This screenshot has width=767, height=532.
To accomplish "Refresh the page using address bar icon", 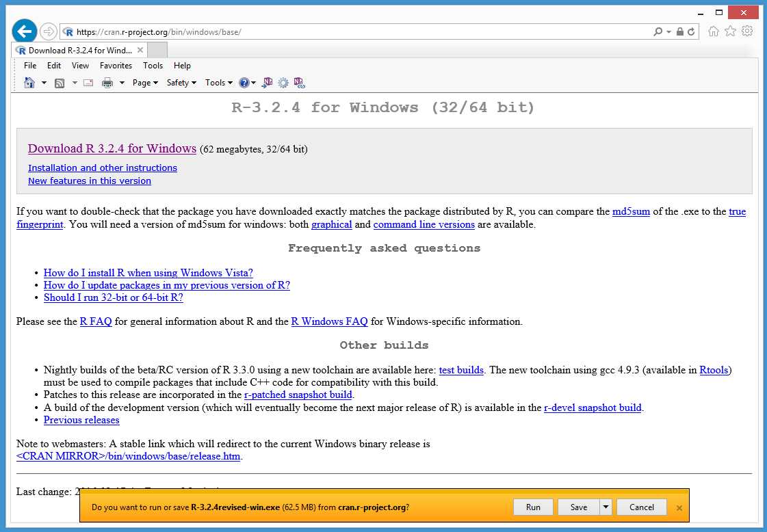I will point(691,31).
